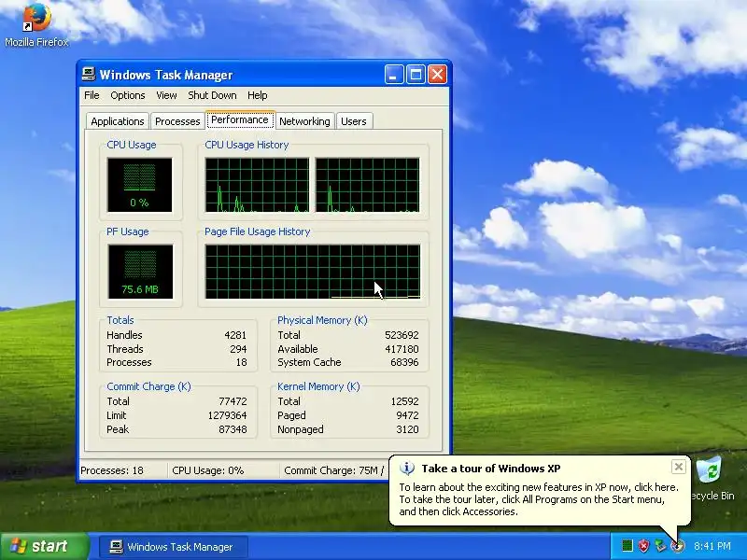Click the Safely Remove Hardware tray icon

(x=660, y=546)
